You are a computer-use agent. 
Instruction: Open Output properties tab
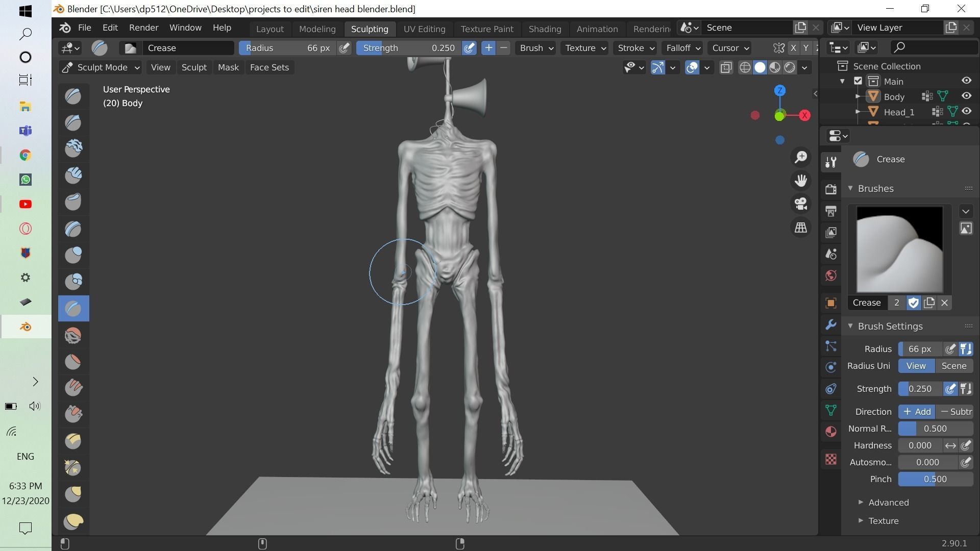[831, 211]
